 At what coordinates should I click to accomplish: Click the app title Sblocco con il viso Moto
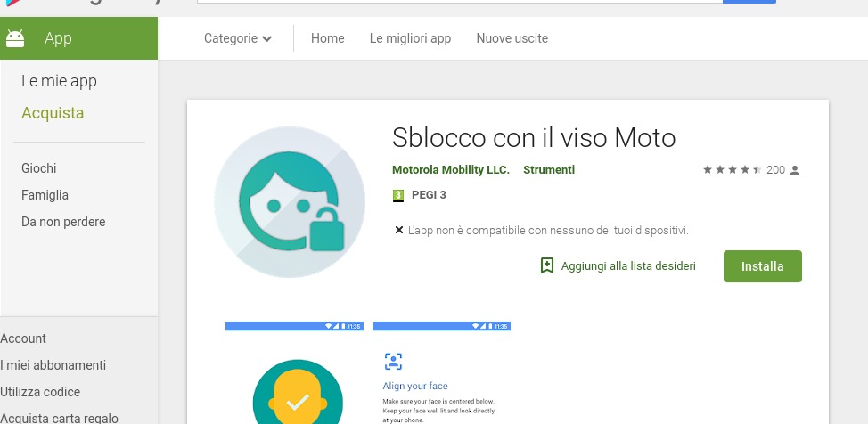(534, 138)
